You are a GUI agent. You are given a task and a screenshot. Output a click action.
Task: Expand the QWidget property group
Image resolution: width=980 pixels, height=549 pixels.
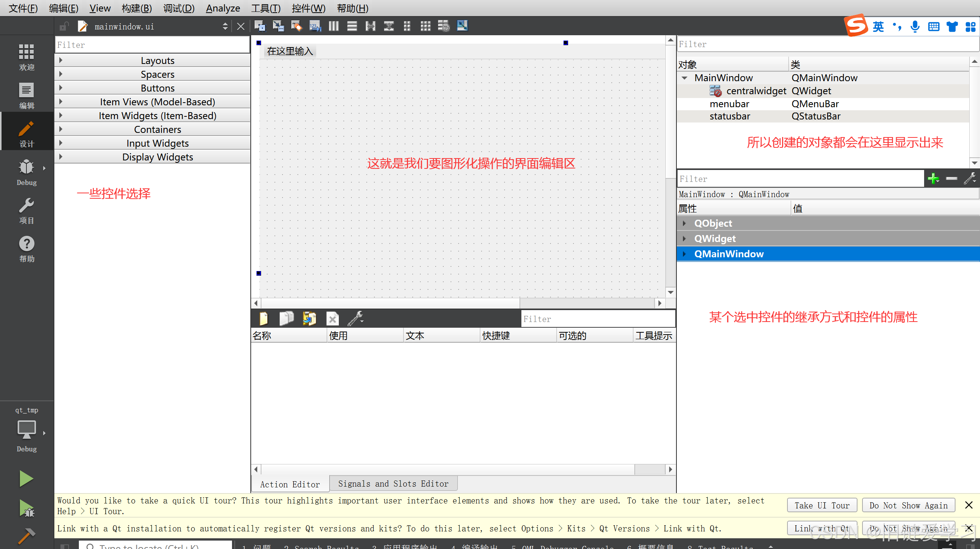tap(684, 239)
